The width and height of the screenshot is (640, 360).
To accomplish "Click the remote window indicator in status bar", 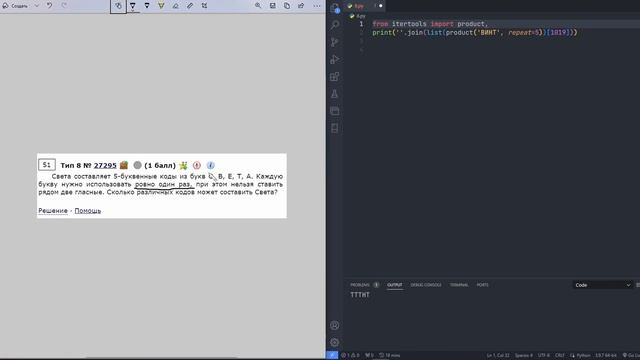I will click(x=332, y=355).
